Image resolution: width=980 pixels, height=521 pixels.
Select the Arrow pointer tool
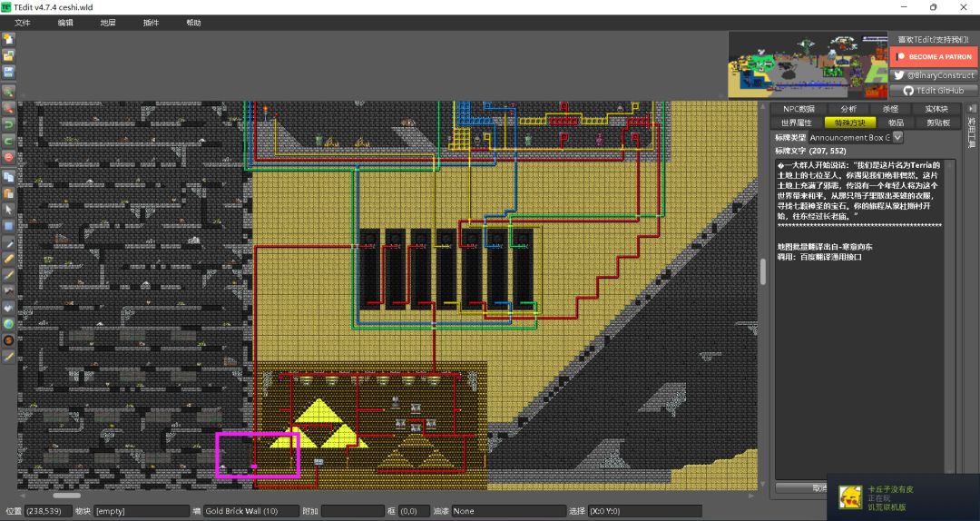tap(8, 210)
